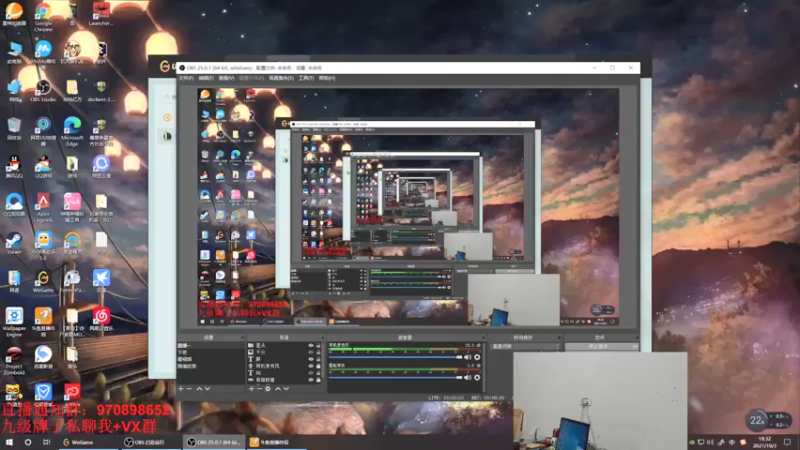Toggle visibility of microphone source row

[311, 366]
